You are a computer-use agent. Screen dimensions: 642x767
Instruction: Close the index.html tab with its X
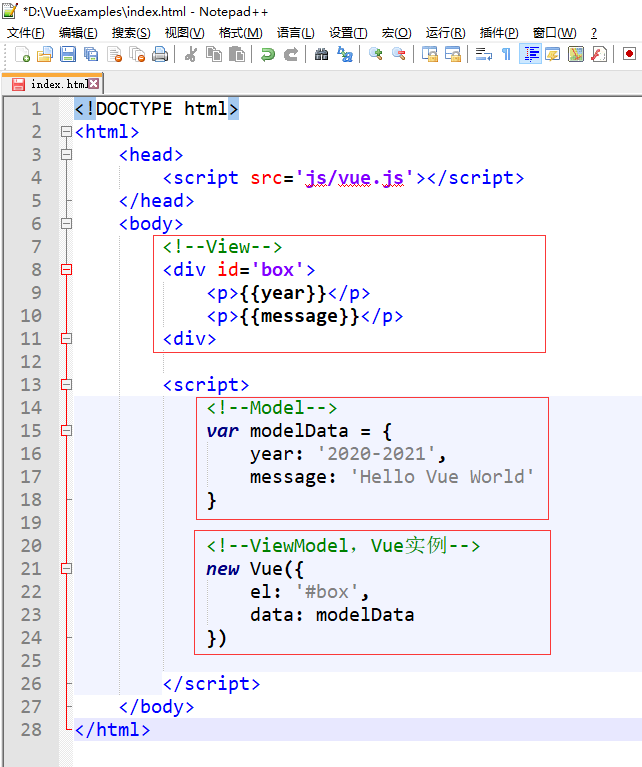pos(93,84)
